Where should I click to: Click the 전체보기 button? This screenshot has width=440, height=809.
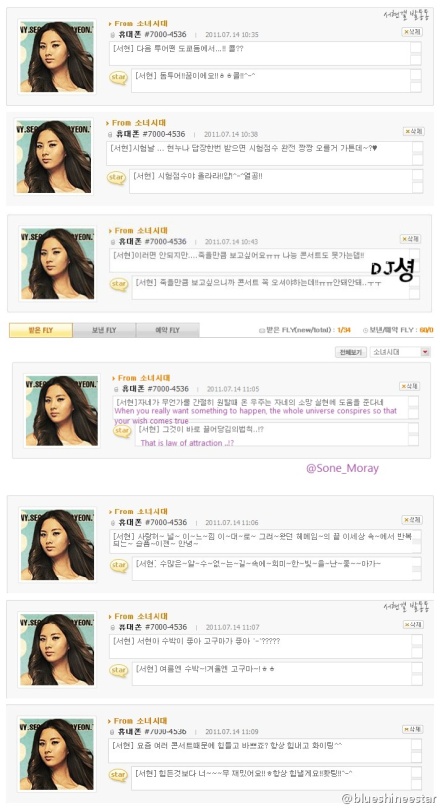(350, 352)
